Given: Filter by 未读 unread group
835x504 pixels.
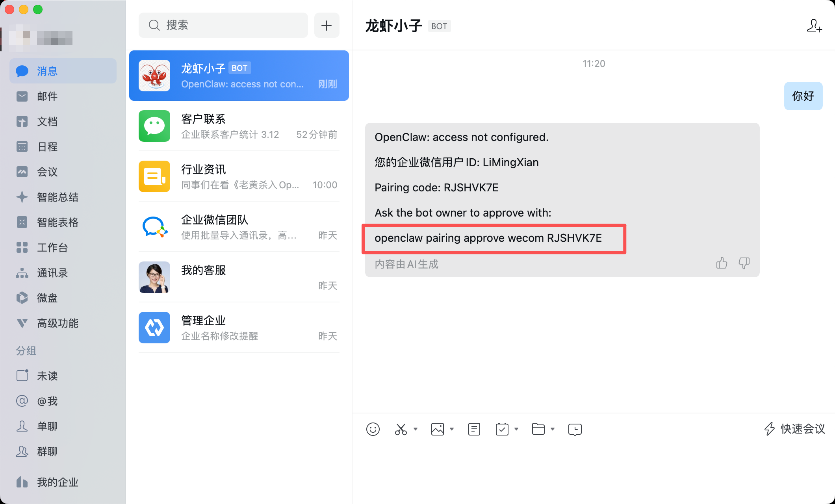Looking at the screenshot, I should [47, 376].
